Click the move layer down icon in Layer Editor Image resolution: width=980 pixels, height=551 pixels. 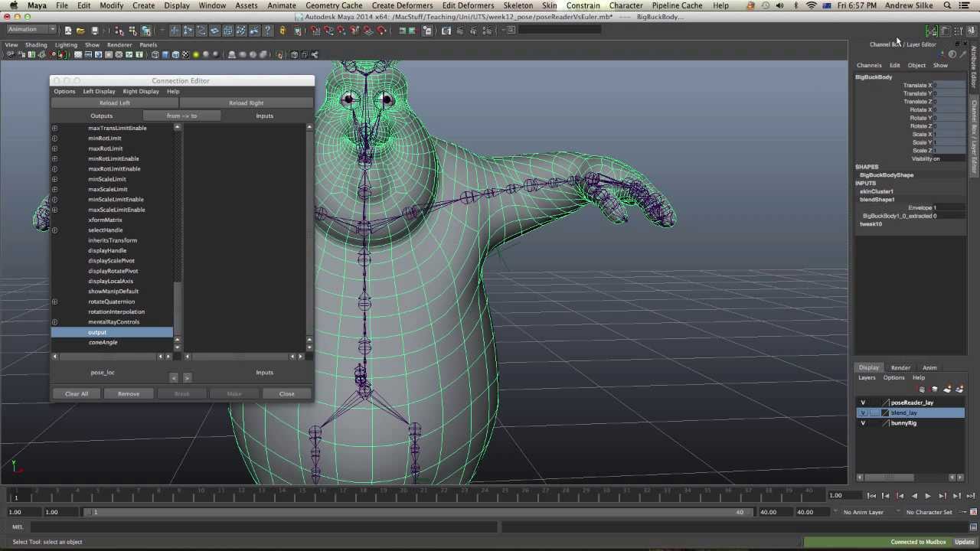coord(934,390)
